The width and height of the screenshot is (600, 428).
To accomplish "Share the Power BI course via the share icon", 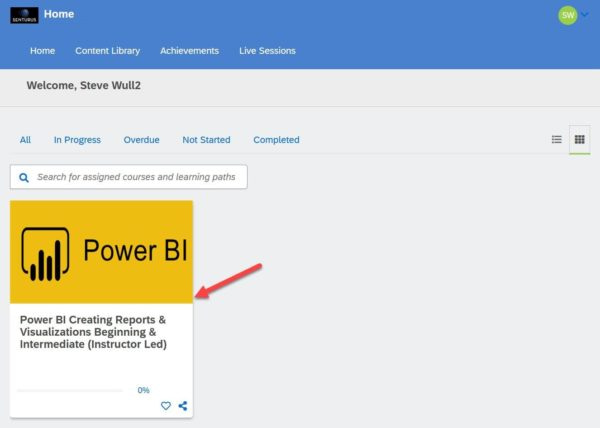I will [183, 406].
